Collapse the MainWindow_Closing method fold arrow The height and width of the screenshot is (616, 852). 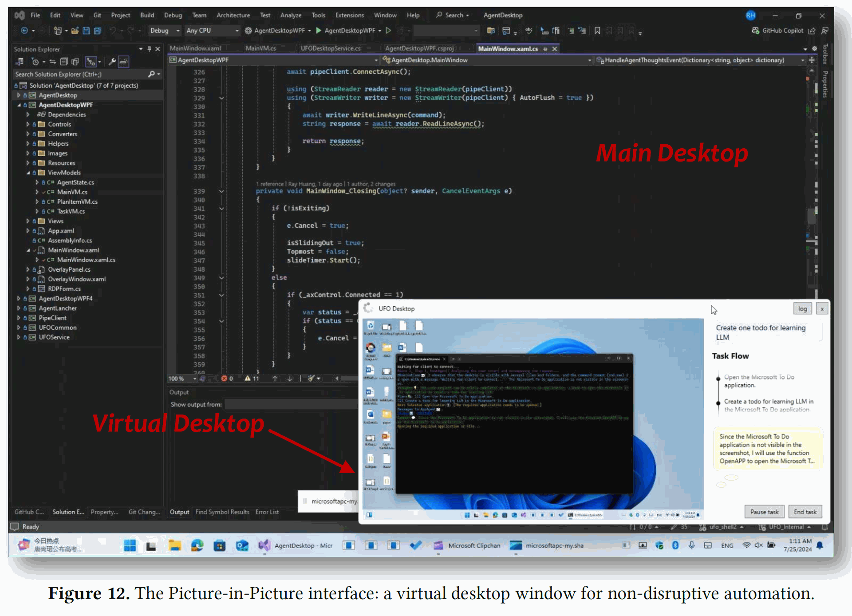[221, 191]
